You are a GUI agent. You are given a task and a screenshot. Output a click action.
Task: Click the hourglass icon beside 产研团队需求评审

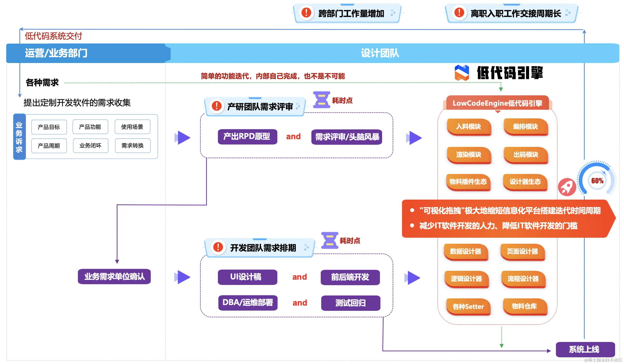pyautogui.click(x=321, y=100)
